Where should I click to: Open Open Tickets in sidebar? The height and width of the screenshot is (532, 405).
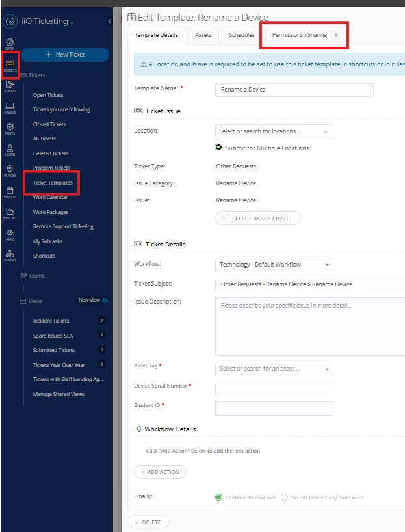[48, 95]
